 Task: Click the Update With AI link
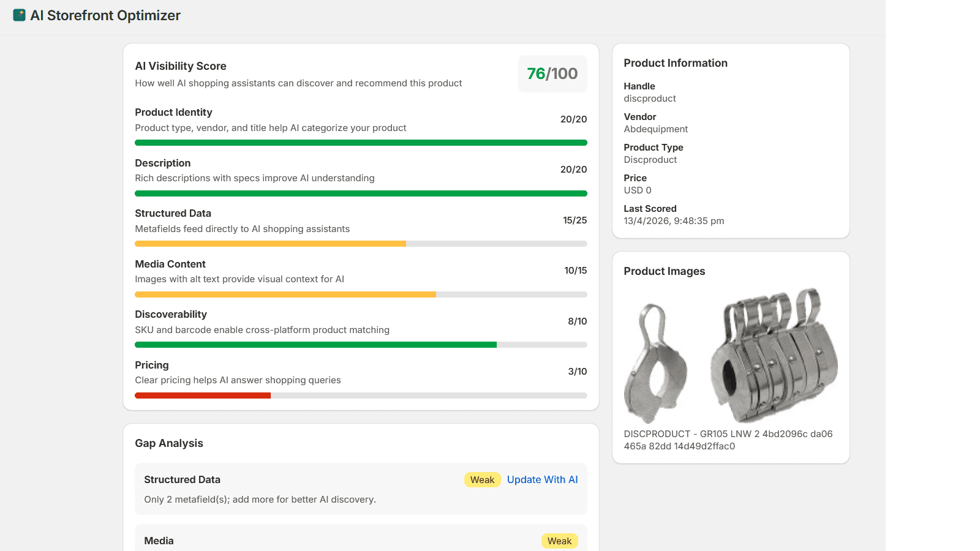[x=542, y=480]
